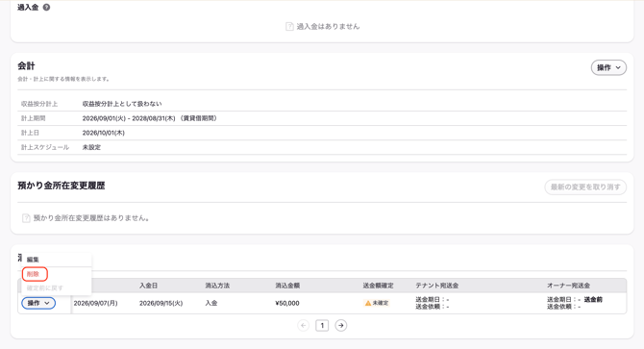Click the 計上期間 date range value
This screenshot has width=644, height=349.
coord(151,118)
